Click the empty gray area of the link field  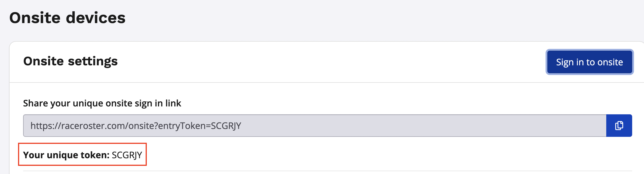point(423,126)
